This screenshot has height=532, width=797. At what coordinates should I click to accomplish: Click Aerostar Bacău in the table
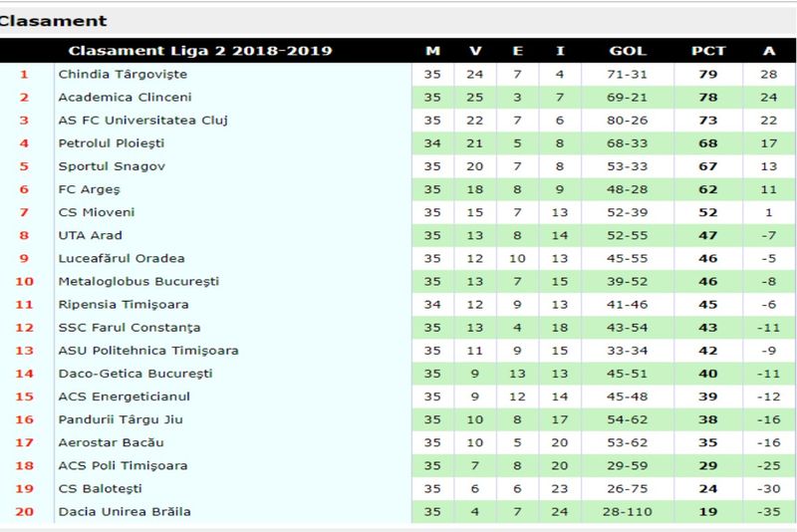(111, 442)
